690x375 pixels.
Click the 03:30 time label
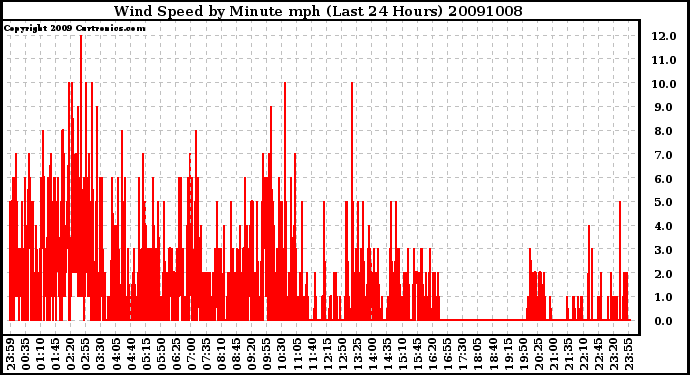click(101, 355)
